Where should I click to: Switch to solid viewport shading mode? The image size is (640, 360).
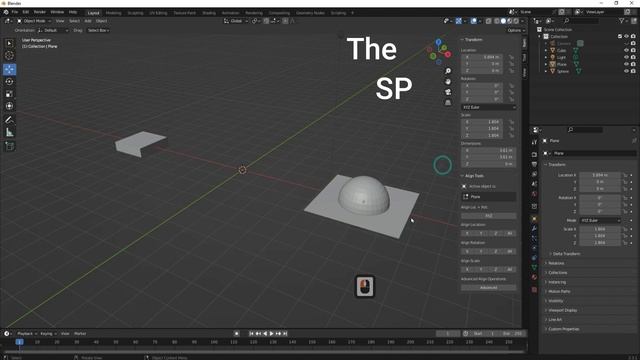pyautogui.click(x=503, y=21)
